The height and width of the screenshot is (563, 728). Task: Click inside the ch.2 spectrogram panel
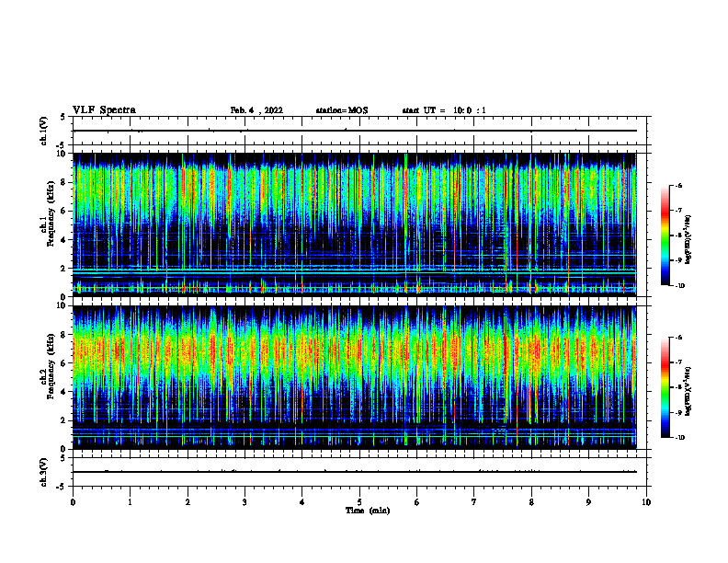(355, 377)
